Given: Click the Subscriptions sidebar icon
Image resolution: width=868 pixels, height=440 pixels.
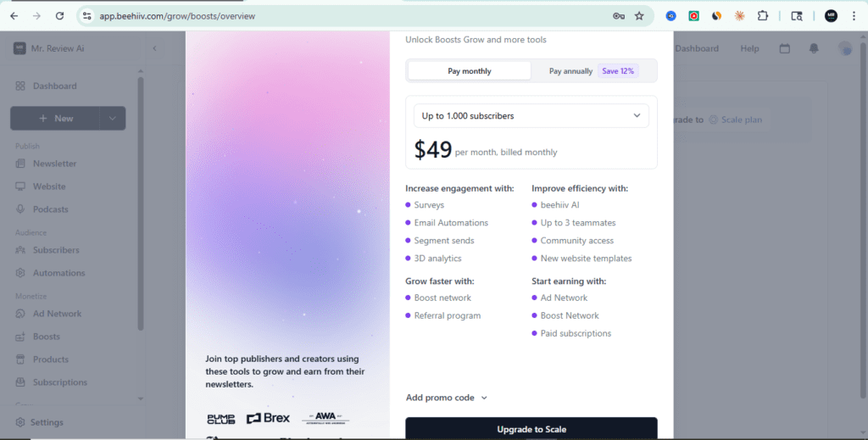Looking at the screenshot, I should (x=20, y=382).
